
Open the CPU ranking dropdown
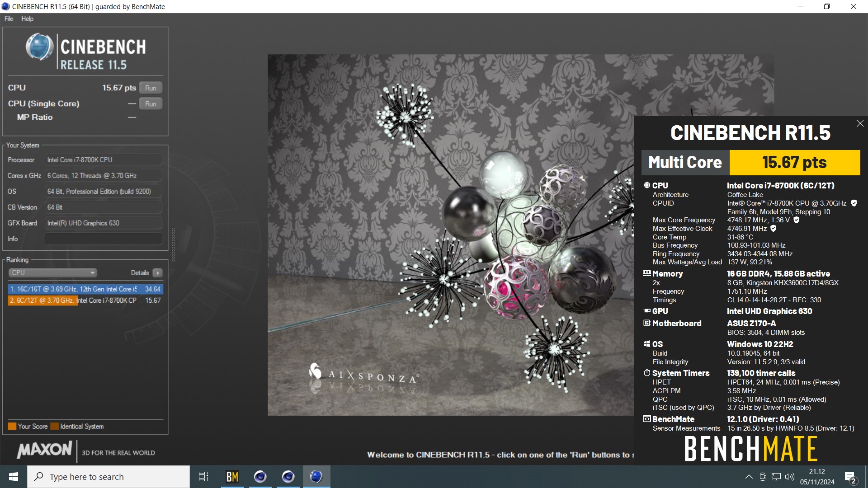pos(53,273)
